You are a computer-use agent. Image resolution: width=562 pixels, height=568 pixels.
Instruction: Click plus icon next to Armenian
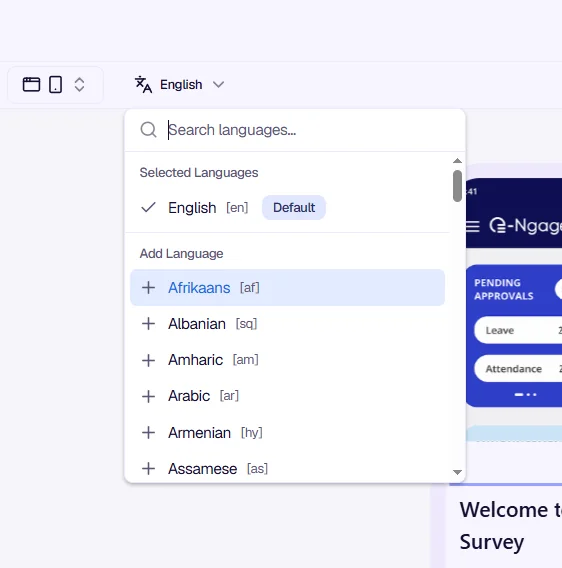click(x=148, y=433)
